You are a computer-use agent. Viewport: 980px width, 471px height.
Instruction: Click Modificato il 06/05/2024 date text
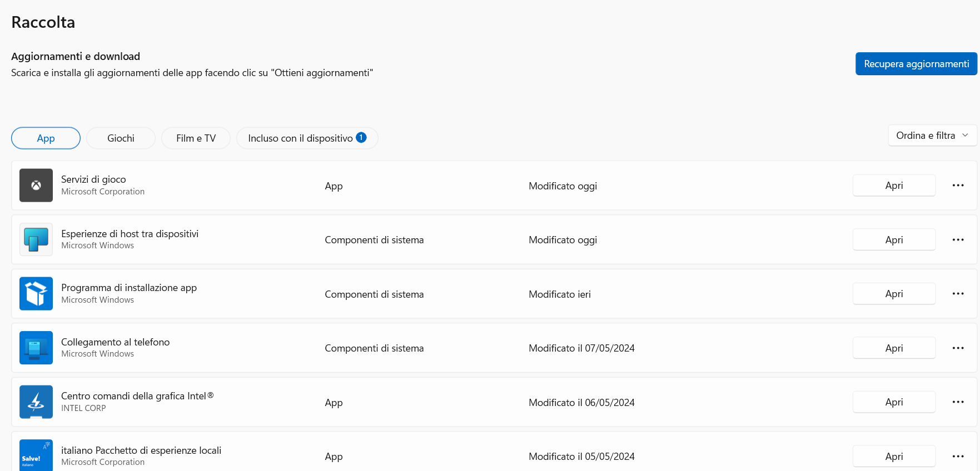tap(581, 403)
